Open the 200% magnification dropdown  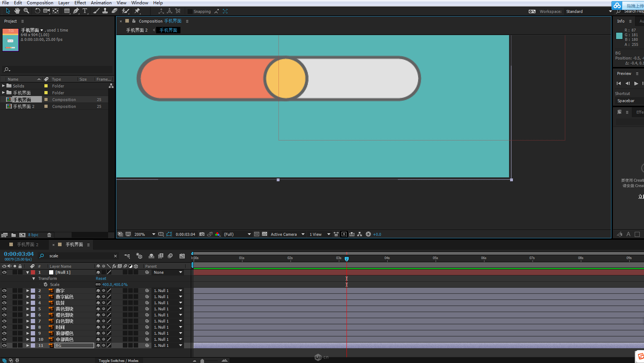pos(154,234)
